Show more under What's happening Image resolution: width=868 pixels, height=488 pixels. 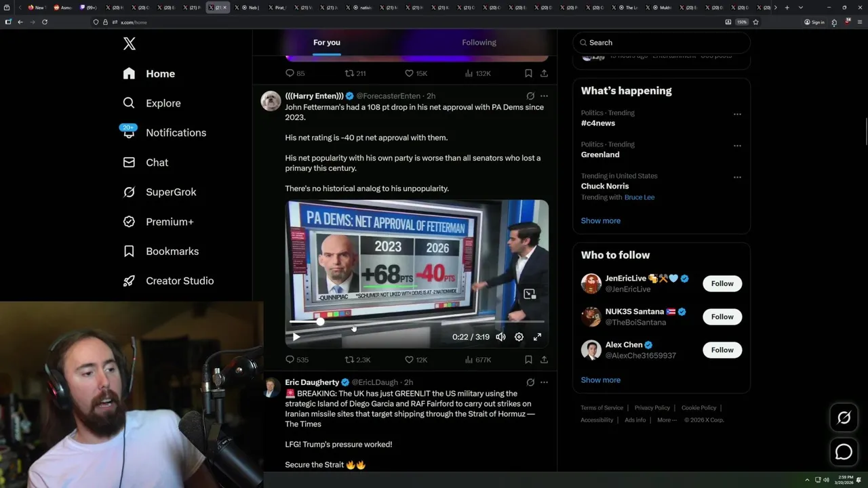coord(601,221)
